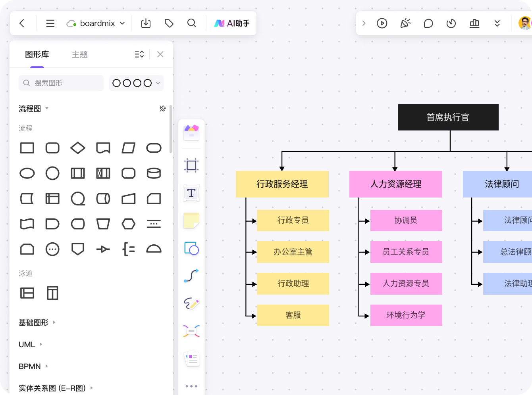Select the predefined process shape
This screenshot has width=532, height=395.
78,173
